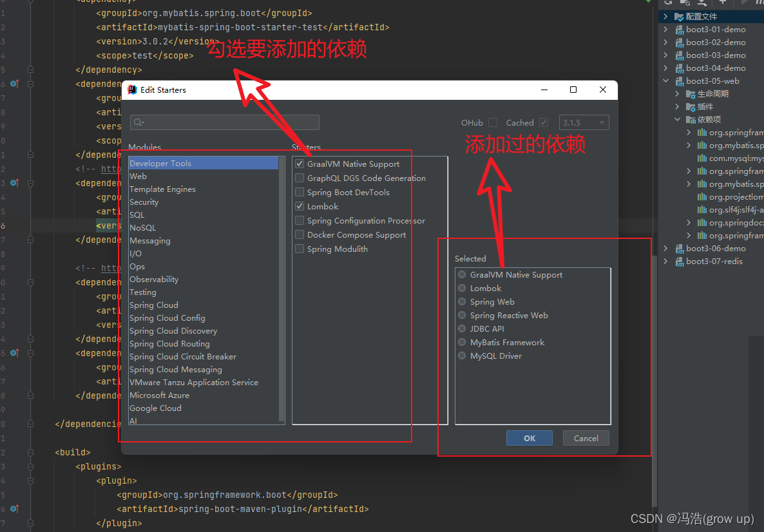Expand the boot3-03-demo Maven module

pyautogui.click(x=665, y=55)
